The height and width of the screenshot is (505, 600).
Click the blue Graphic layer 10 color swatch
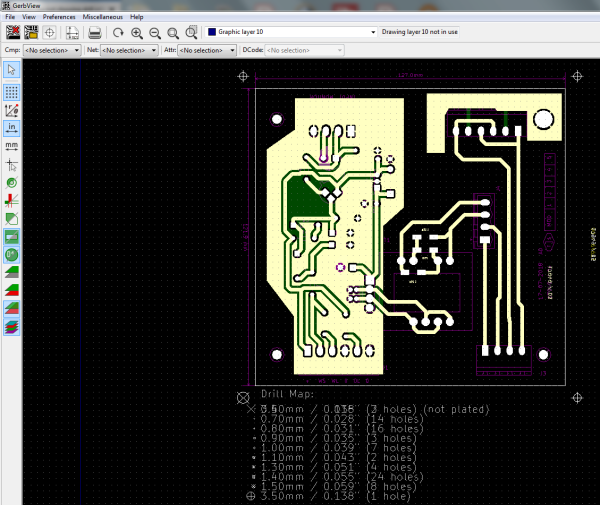pyautogui.click(x=211, y=32)
